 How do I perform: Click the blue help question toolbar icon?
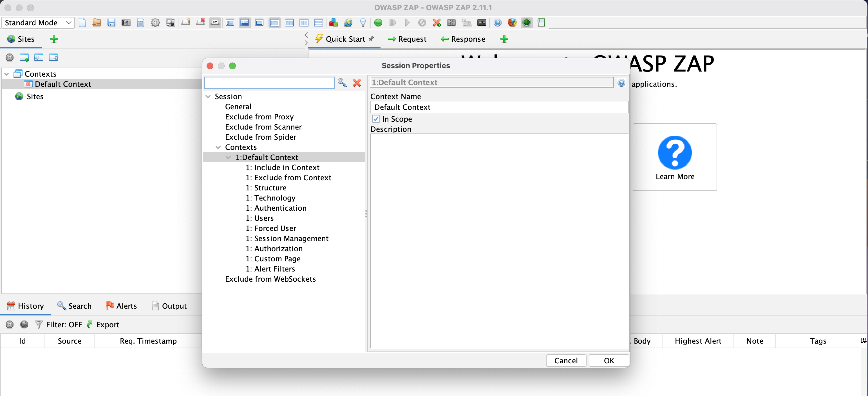497,23
